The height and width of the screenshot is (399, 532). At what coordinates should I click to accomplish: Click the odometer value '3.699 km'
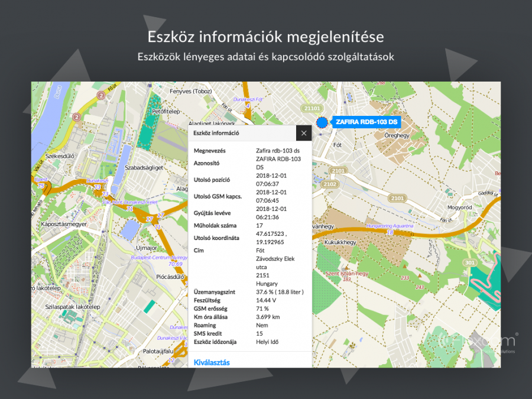[x=268, y=317]
